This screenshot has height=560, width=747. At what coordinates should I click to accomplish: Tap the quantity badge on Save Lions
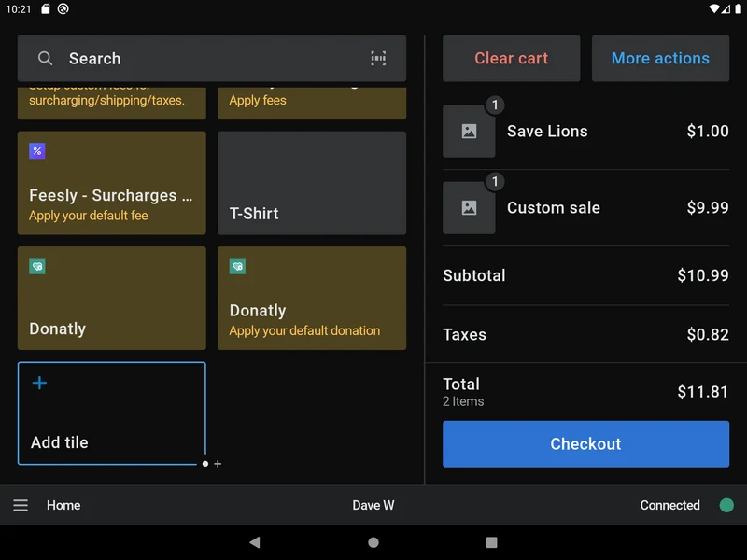point(495,105)
